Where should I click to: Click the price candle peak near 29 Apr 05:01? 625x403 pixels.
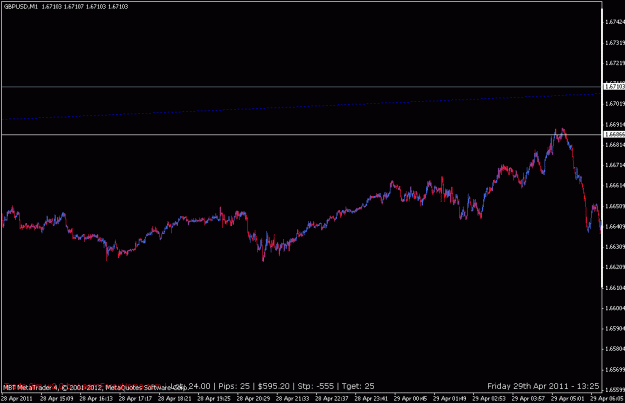click(x=562, y=130)
